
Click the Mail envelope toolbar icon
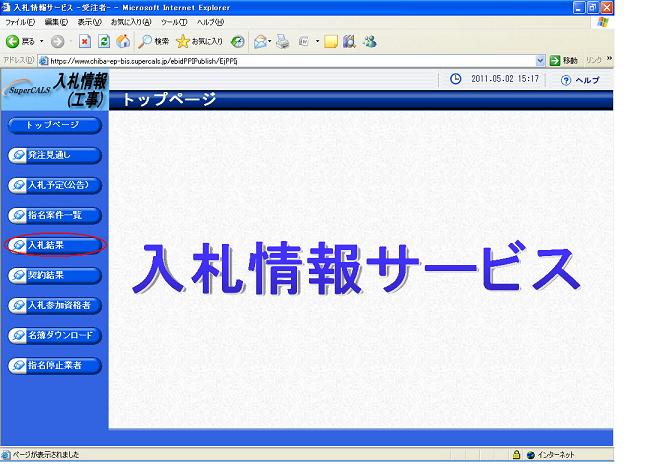click(x=260, y=42)
